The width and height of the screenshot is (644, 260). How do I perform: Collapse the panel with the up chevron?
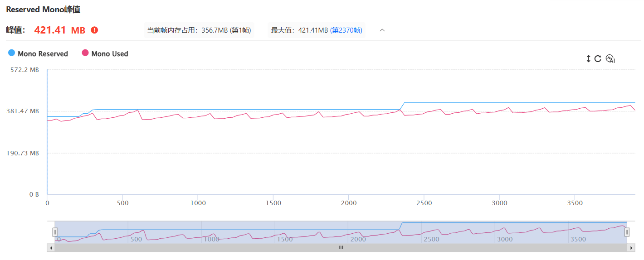(382, 30)
